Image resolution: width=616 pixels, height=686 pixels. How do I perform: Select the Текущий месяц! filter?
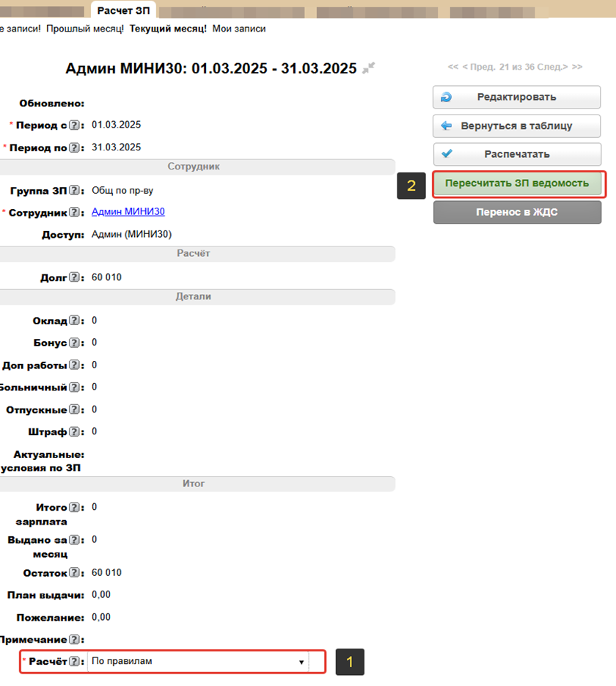pyautogui.click(x=168, y=29)
